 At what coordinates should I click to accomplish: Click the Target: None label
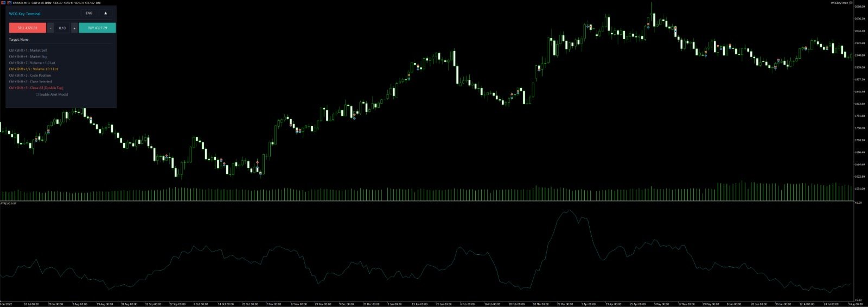(x=18, y=40)
